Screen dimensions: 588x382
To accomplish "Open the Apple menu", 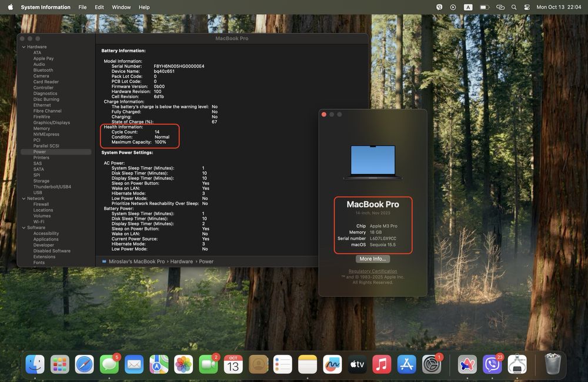I will (10, 6).
